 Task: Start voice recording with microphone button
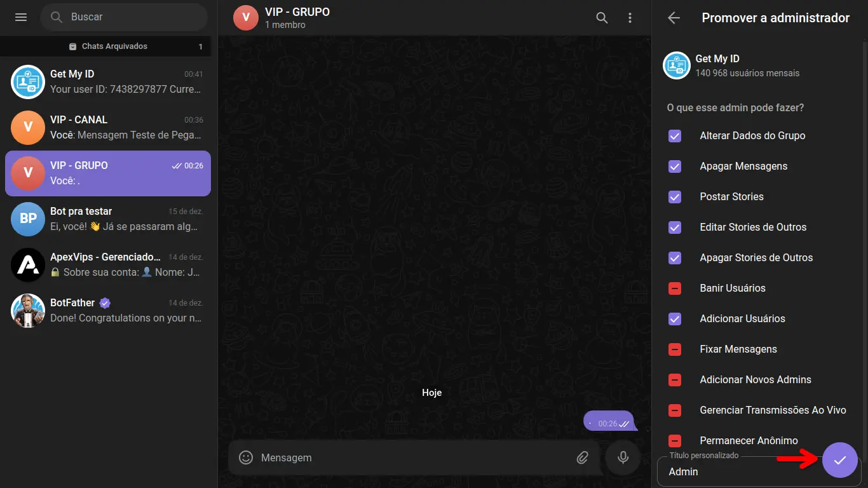(x=623, y=457)
